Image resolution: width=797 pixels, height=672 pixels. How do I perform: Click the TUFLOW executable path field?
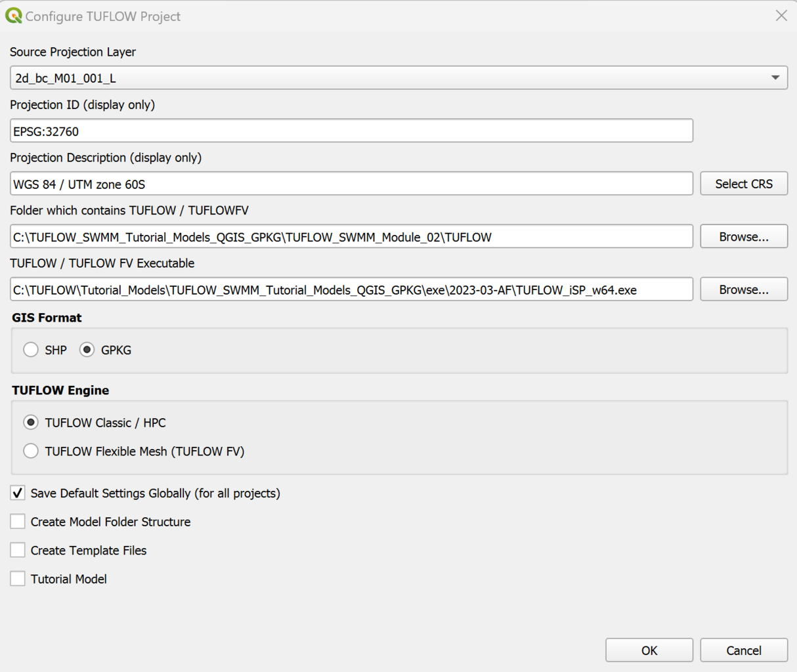(351, 290)
